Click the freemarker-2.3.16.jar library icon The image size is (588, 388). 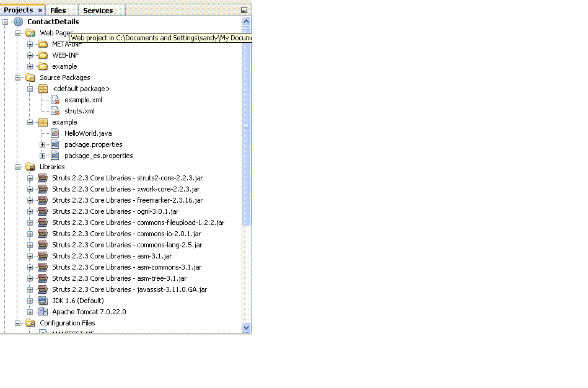point(43,200)
